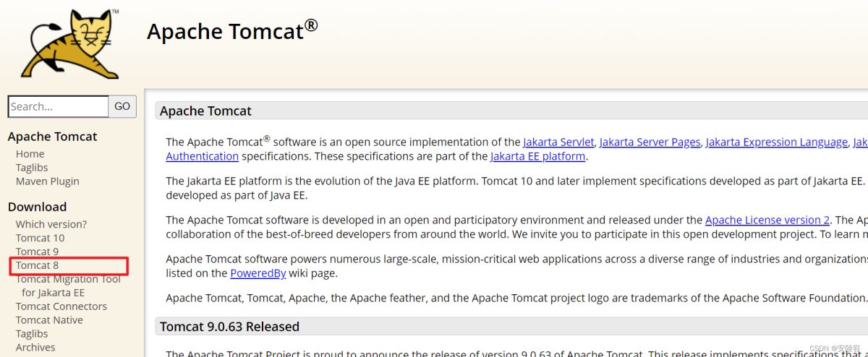Open the Which version? link
Viewport: 868px width, 357px height.
click(x=51, y=224)
